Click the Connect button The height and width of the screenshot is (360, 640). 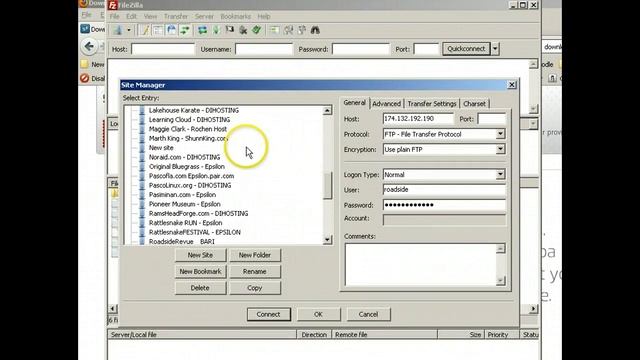pyautogui.click(x=269, y=314)
